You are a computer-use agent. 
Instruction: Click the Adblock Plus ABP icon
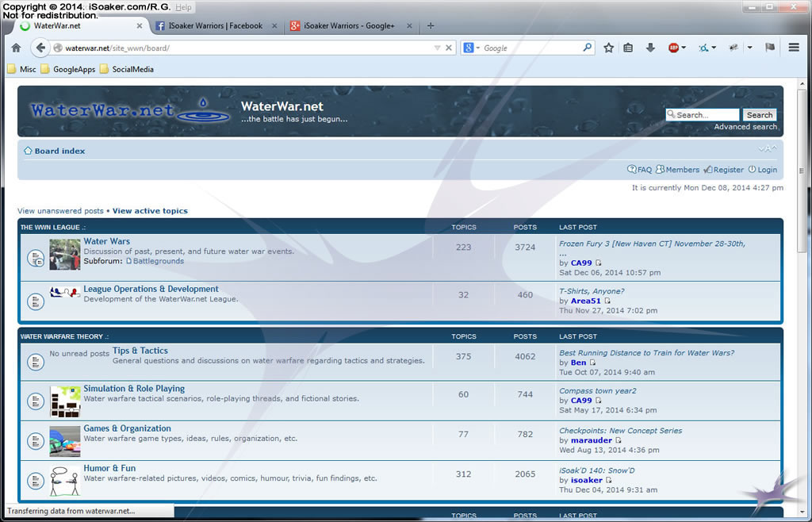(673, 48)
